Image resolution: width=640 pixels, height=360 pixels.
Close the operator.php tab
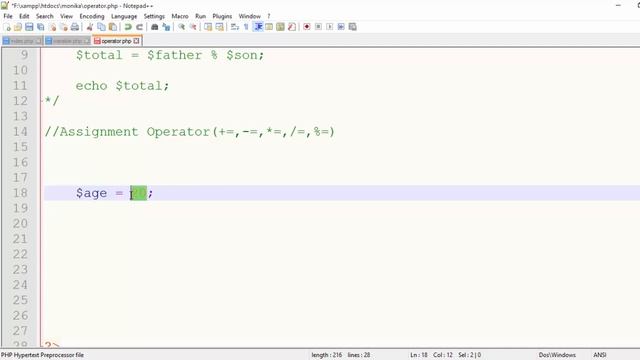pyautogui.click(x=136, y=41)
